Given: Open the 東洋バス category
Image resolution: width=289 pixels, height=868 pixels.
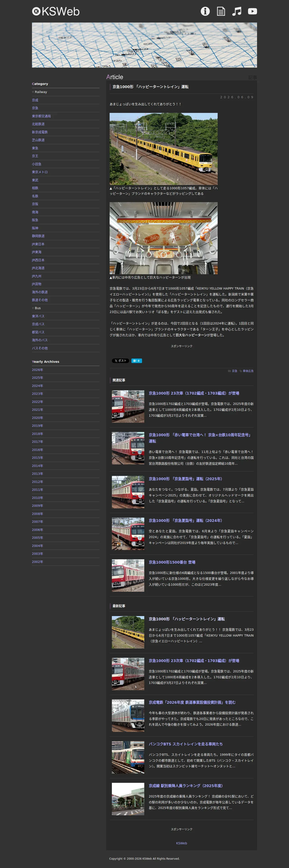Looking at the screenshot, I should click(38, 316).
